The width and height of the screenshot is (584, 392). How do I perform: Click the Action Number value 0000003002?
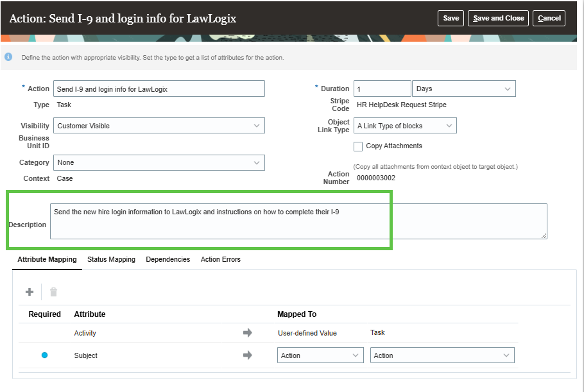pos(376,178)
